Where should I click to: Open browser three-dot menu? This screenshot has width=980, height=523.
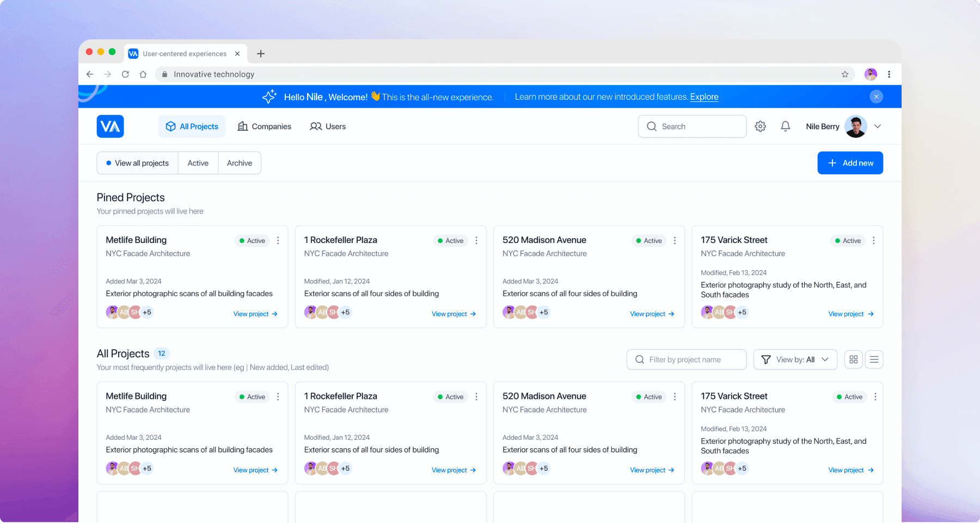point(889,74)
